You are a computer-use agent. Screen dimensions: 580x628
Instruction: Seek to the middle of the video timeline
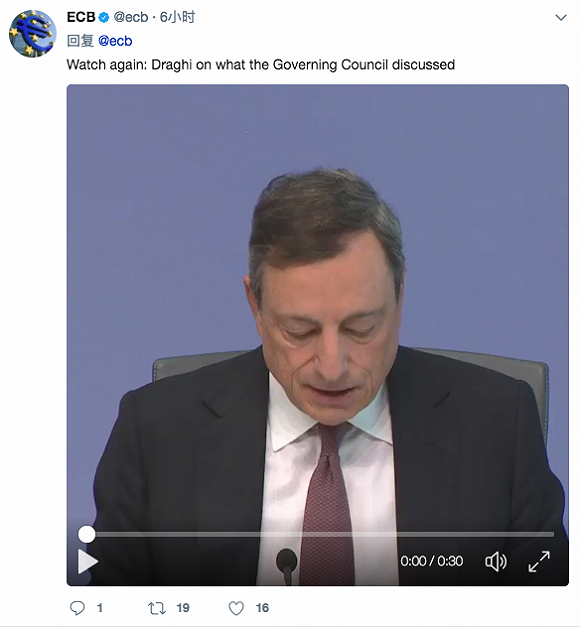click(320, 534)
